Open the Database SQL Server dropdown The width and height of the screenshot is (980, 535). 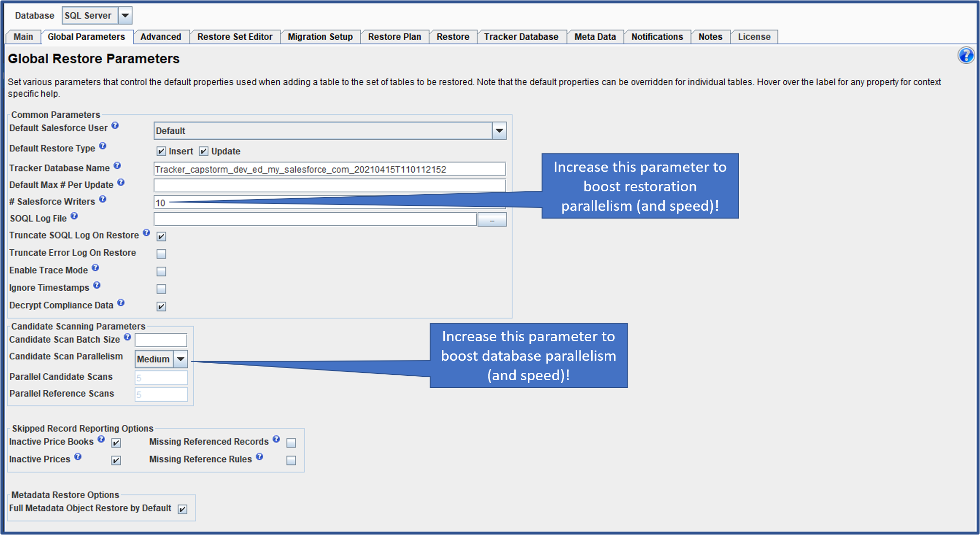pos(125,16)
